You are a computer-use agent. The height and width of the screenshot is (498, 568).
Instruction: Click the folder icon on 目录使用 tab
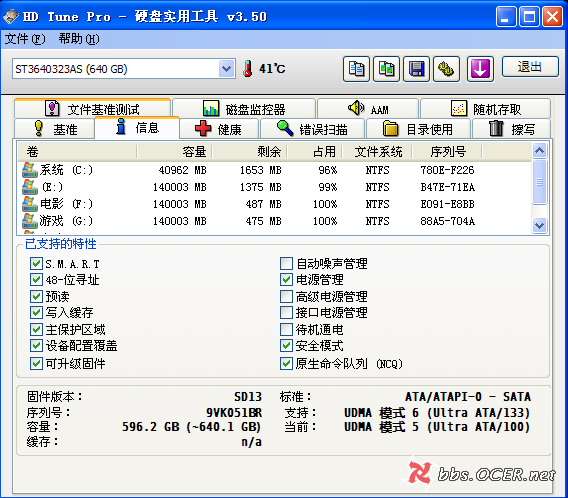pyautogui.click(x=390, y=129)
